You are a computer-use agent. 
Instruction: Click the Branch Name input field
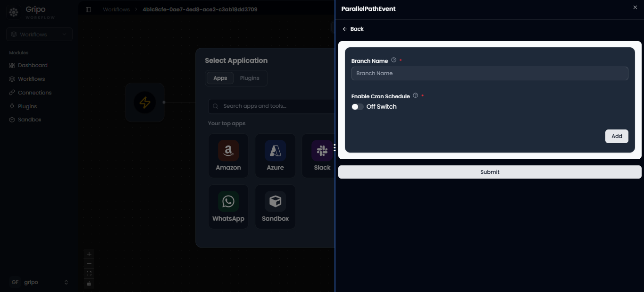click(490, 73)
